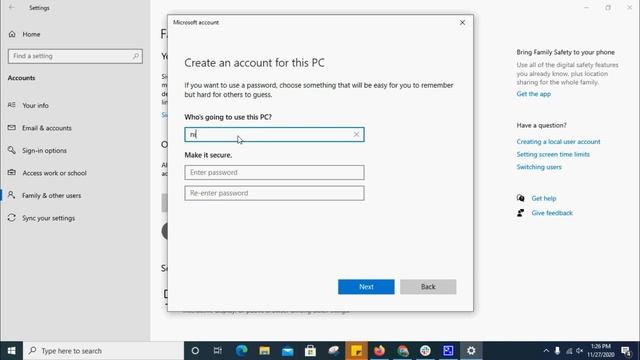
Task: Click the Find a setting search box
Action: 75,56
